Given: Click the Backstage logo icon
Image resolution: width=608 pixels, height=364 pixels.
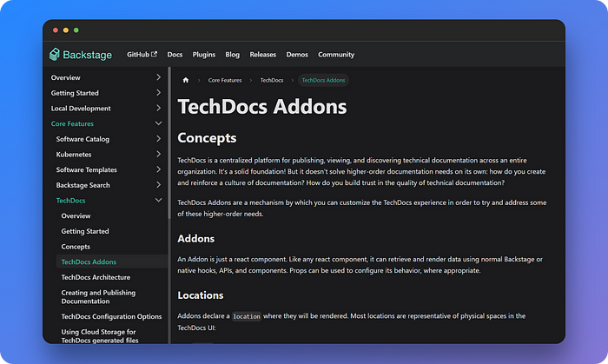Looking at the screenshot, I should (x=54, y=54).
